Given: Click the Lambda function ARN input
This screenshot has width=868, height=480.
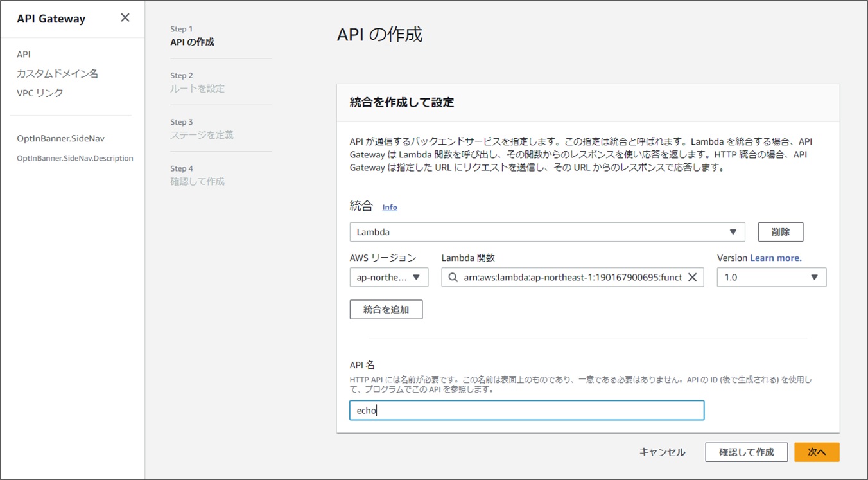Looking at the screenshot, I should coord(573,277).
